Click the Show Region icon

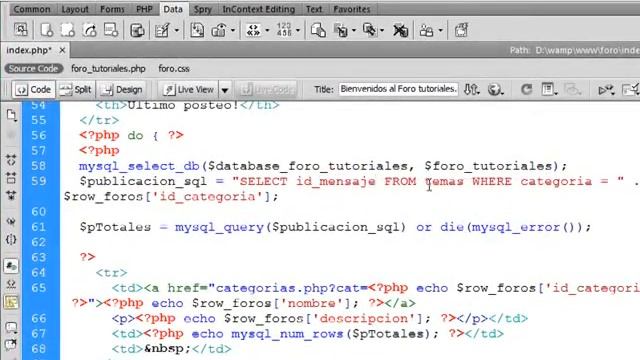219,30
